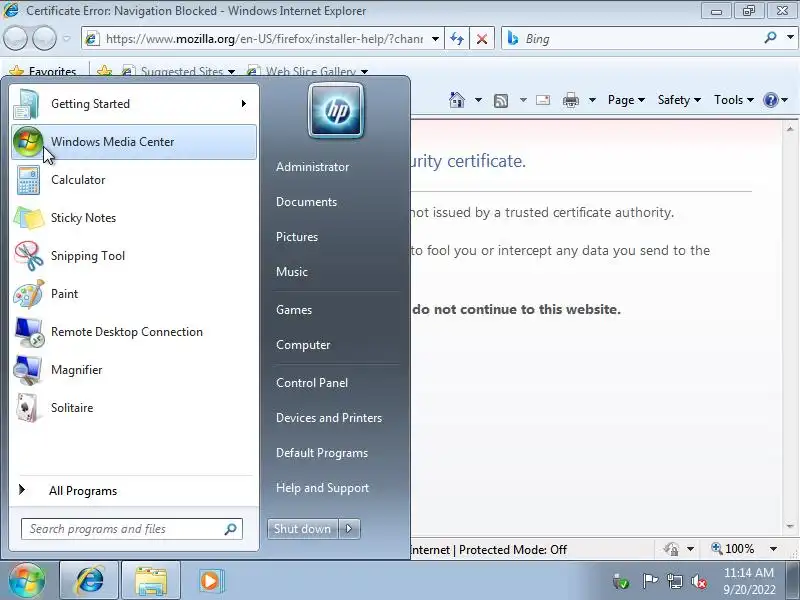The height and width of the screenshot is (600, 800).
Task: Click the Read Mail icon
Action: (x=543, y=100)
